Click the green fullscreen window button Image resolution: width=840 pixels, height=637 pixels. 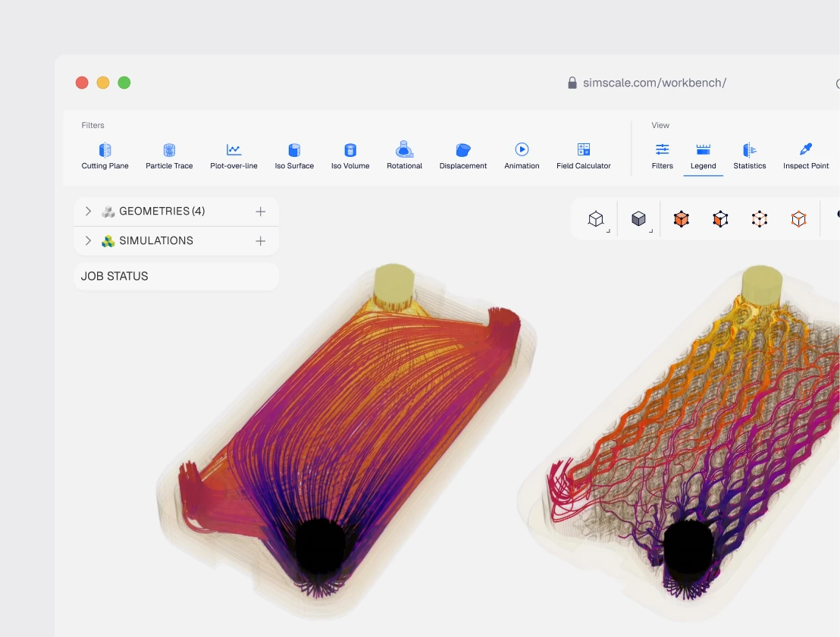tap(124, 83)
